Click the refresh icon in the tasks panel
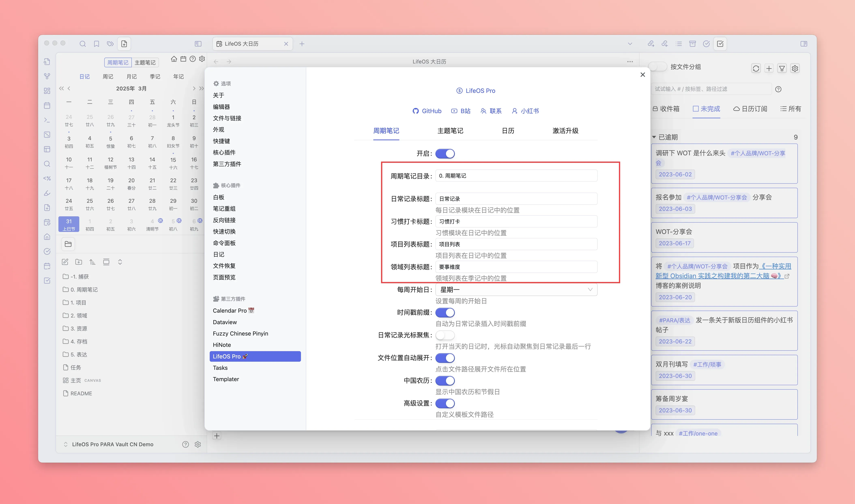This screenshot has height=504, width=855. [x=755, y=69]
